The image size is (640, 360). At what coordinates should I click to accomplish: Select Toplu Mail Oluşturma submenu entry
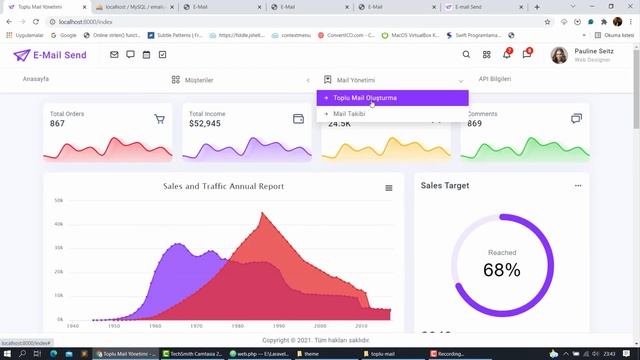(393, 98)
